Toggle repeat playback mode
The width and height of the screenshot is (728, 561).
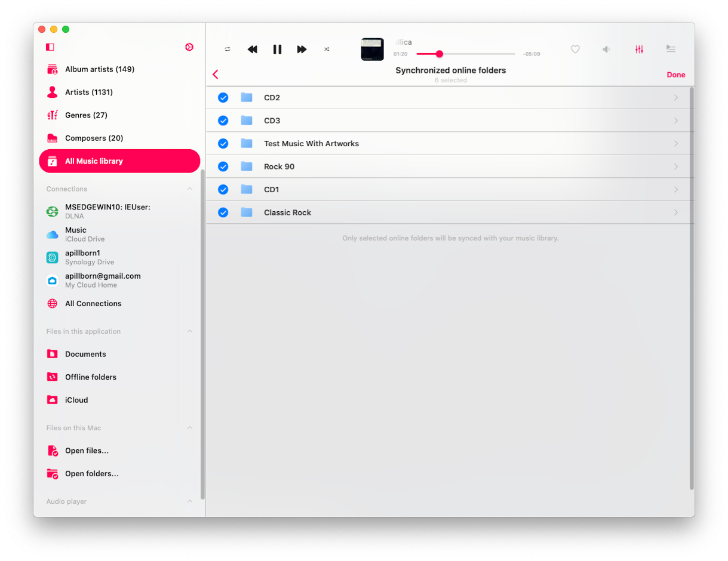[228, 50]
